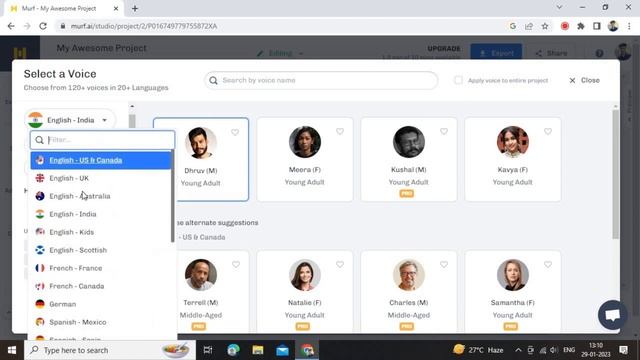640x360 pixels.
Task: Open the ENG input language indicator
Action: tap(569, 350)
